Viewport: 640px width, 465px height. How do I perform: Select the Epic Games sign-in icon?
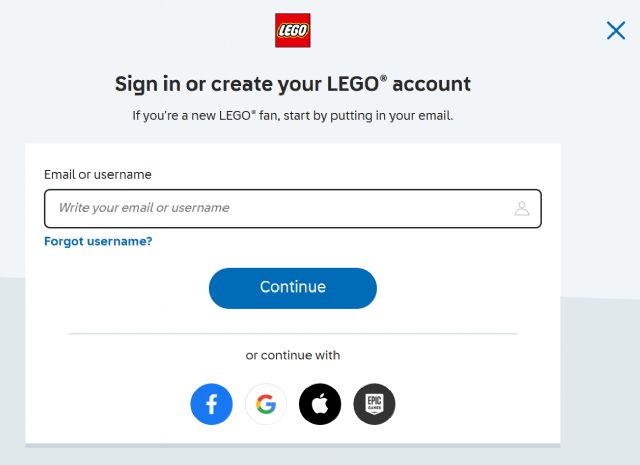click(374, 404)
